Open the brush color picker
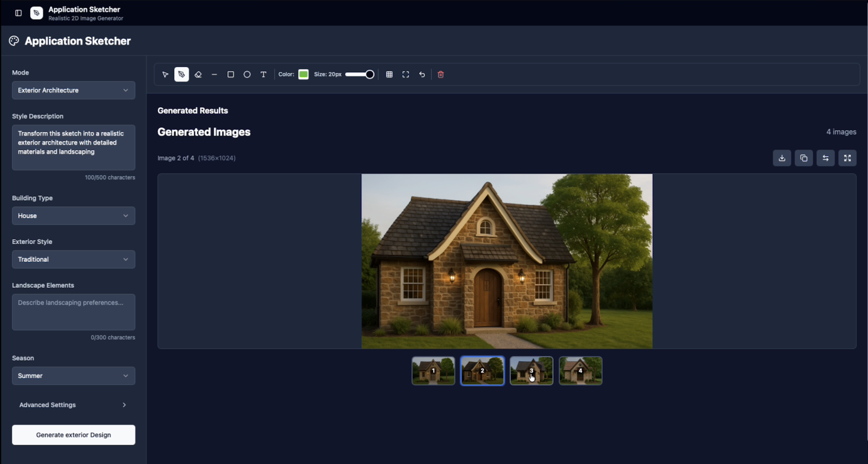The image size is (868, 464). (303, 74)
